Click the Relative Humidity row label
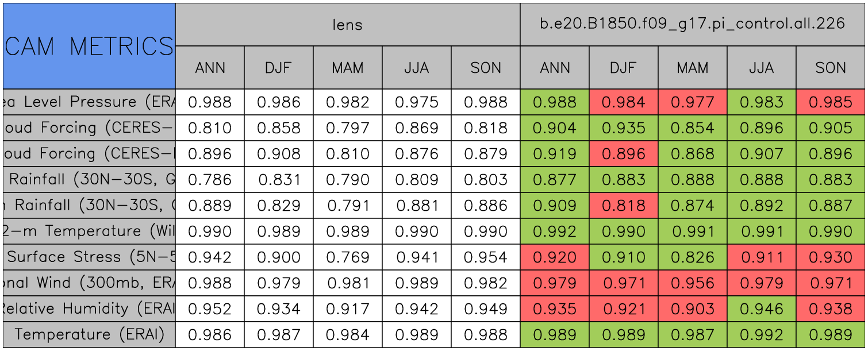The height and width of the screenshot is (351, 868). (x=89, y=309)
